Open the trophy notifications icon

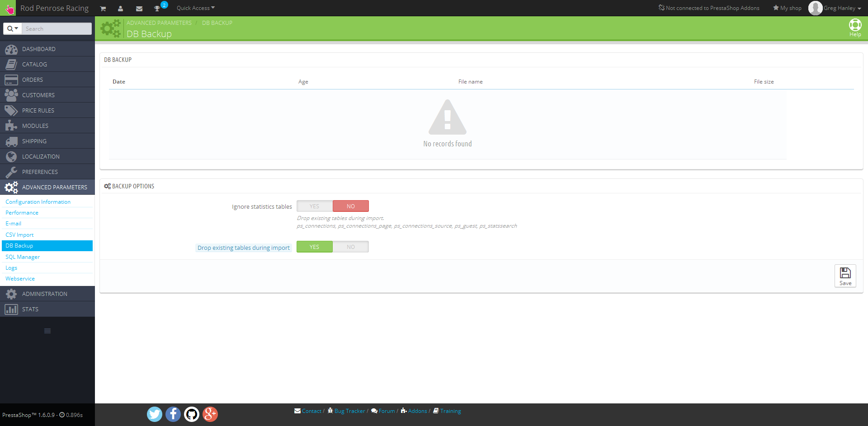(x=157, y=9)
